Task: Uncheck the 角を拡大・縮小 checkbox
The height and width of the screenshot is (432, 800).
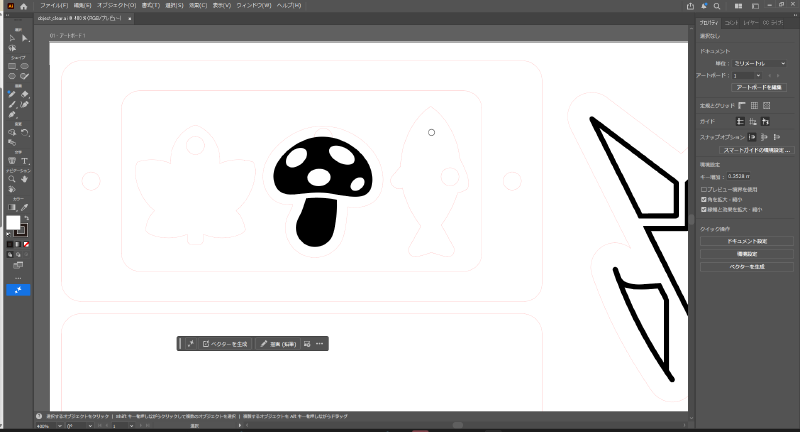Action: coord(704,199)
